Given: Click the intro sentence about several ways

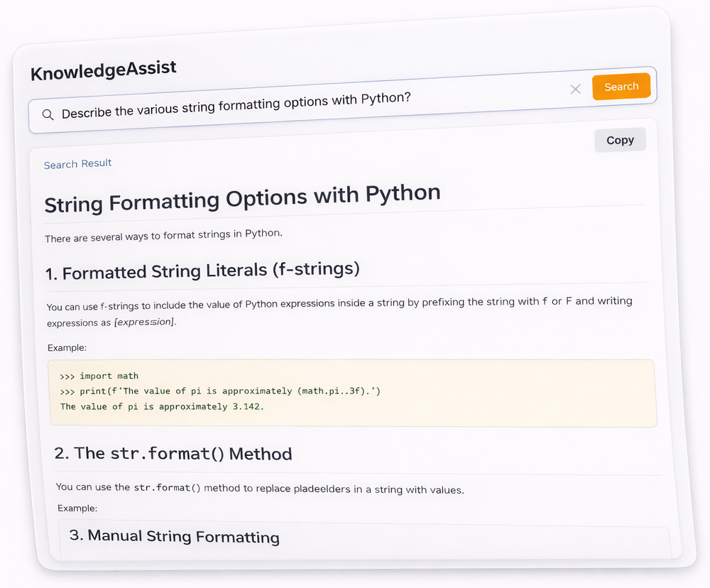Looking at the screenshot, I should (163, 236).
